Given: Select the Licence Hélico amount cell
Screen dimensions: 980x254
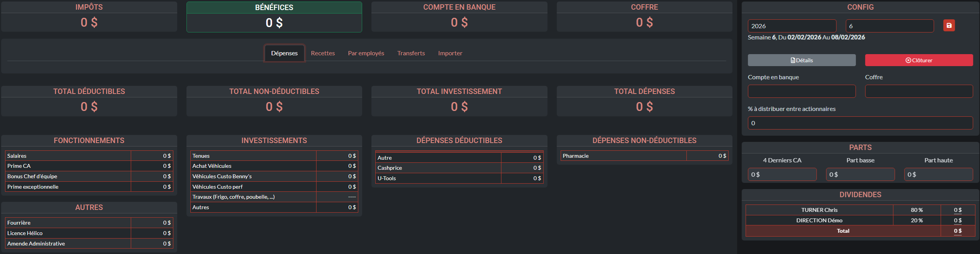Looking at the screenshot, I should [x=152, y=233].
